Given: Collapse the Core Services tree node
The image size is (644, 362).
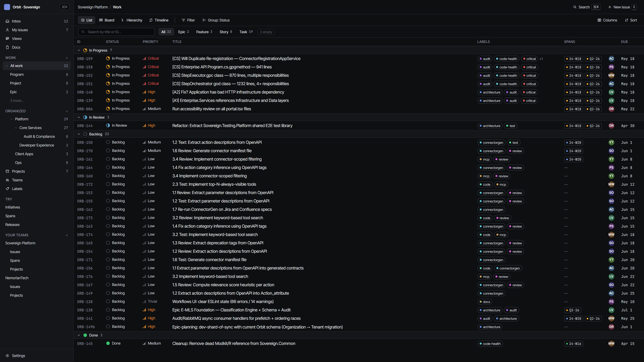Looking at the screenshot, I should (x=16, y=128).
